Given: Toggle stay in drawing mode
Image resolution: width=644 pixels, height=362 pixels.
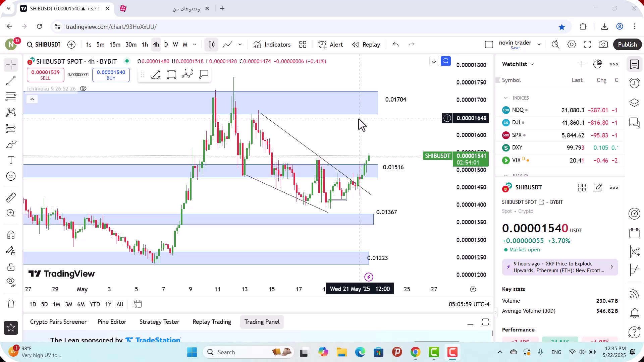Looking at the screenshot, I should click(11, 251).
